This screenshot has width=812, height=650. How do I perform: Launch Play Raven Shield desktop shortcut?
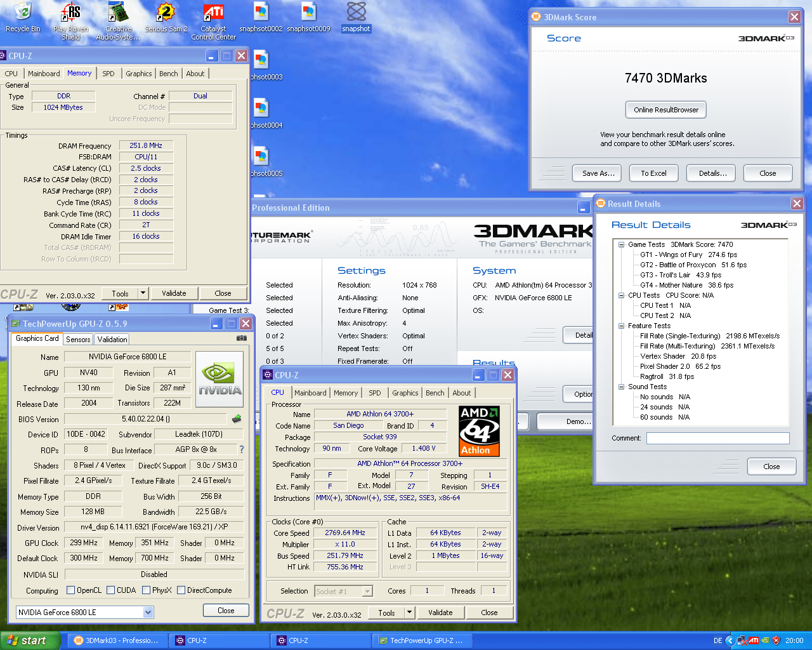pos(70,20)
